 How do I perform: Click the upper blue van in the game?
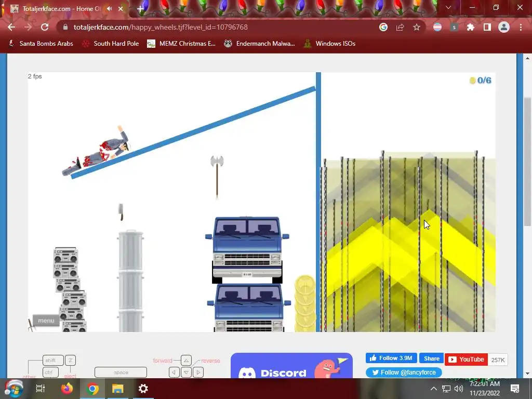[x=247, y=250]
